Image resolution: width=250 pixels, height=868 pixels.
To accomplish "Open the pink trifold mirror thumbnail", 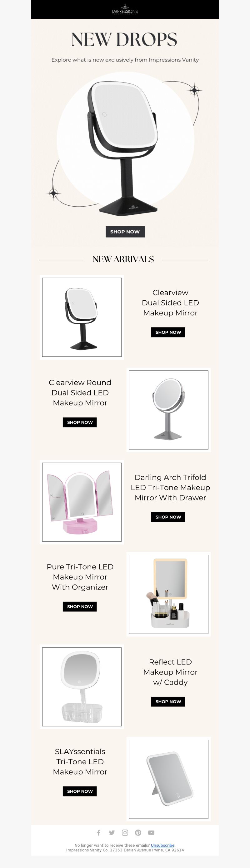I will tap(82, 502).
